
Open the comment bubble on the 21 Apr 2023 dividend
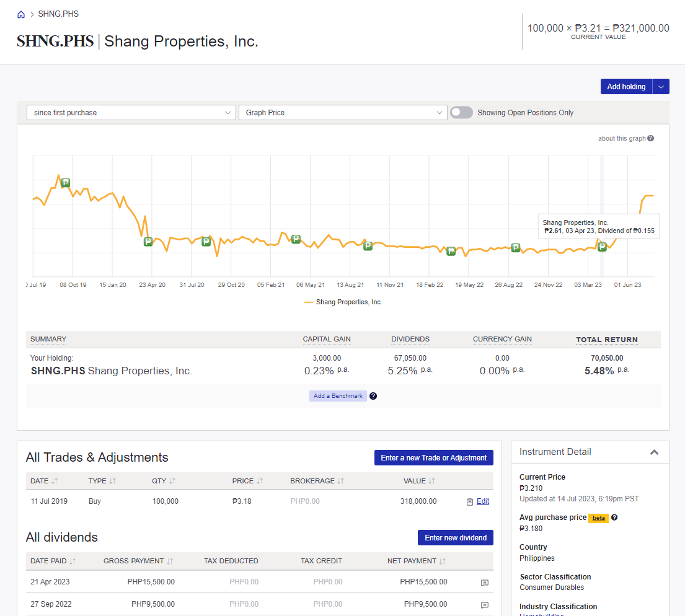click(484, 583)
